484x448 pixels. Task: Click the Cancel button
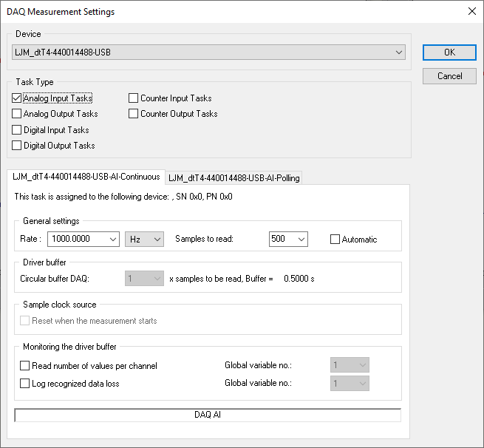[449, 76]
